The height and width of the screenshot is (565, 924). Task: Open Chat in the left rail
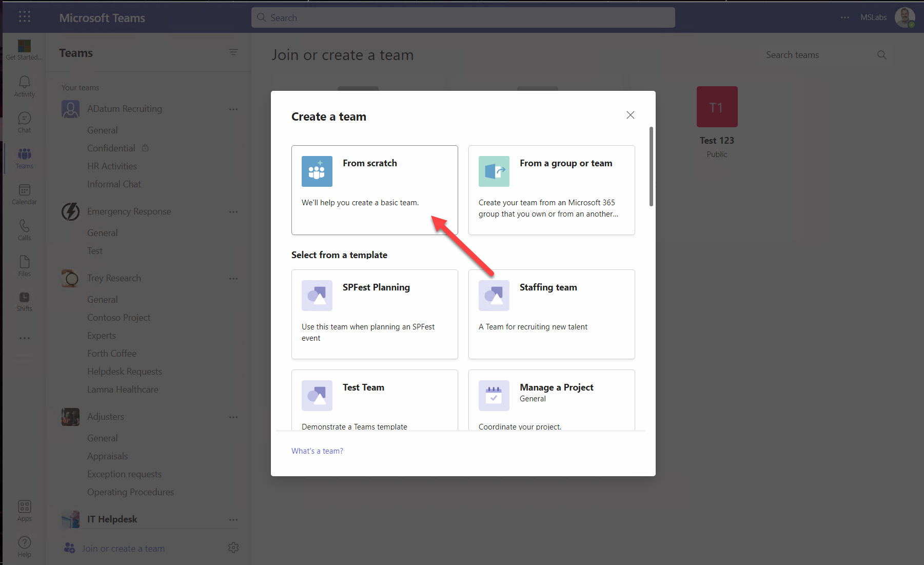click(24, 123)
